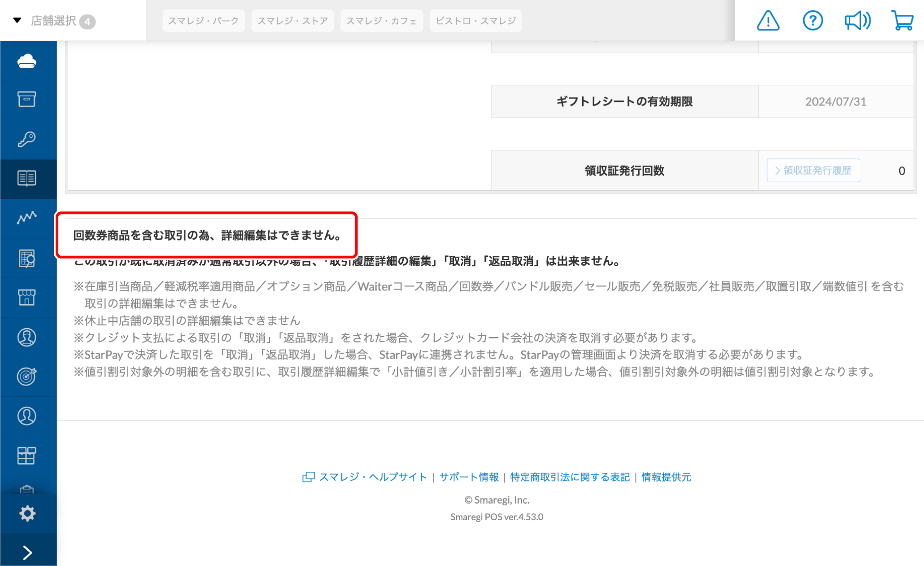Open the help question mark icon

point(812,20)
